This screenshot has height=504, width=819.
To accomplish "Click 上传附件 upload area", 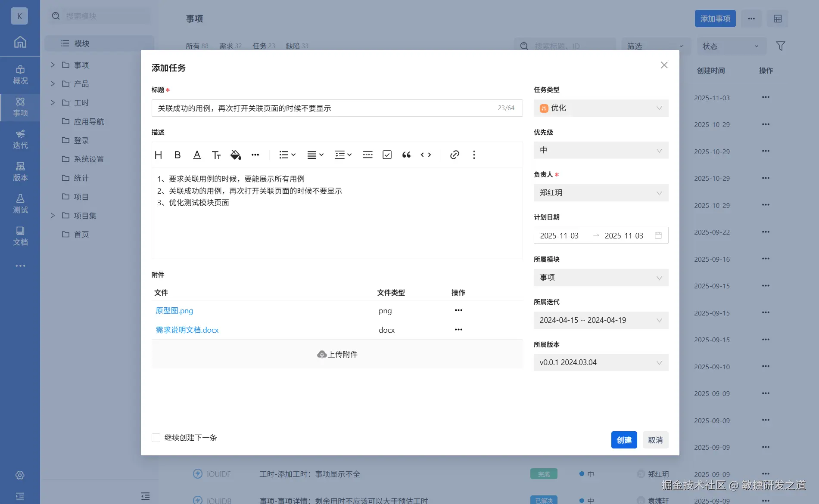I will (x=337, y=354).
